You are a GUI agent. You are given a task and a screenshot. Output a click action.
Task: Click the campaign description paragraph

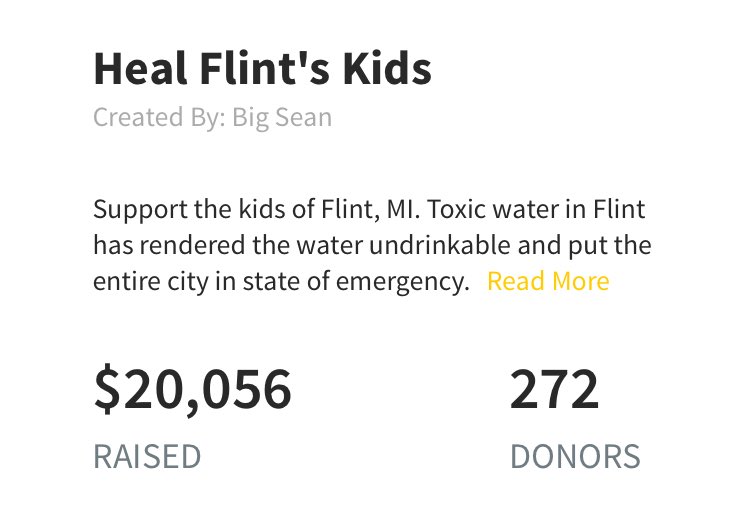click(372, 245)
